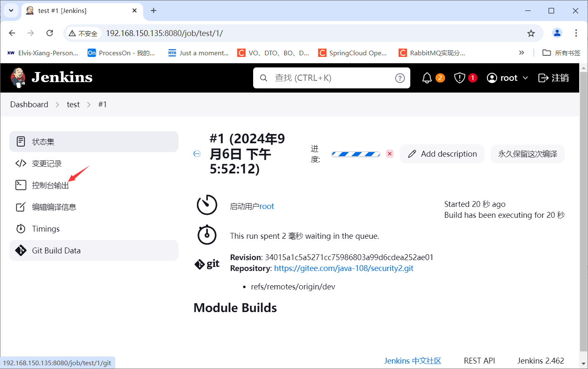Image resolution: width=588 pixels, height=369 pixels.
Task: Expand breadcrumb chevron after Dashboard
Action: tap(57, 105)
